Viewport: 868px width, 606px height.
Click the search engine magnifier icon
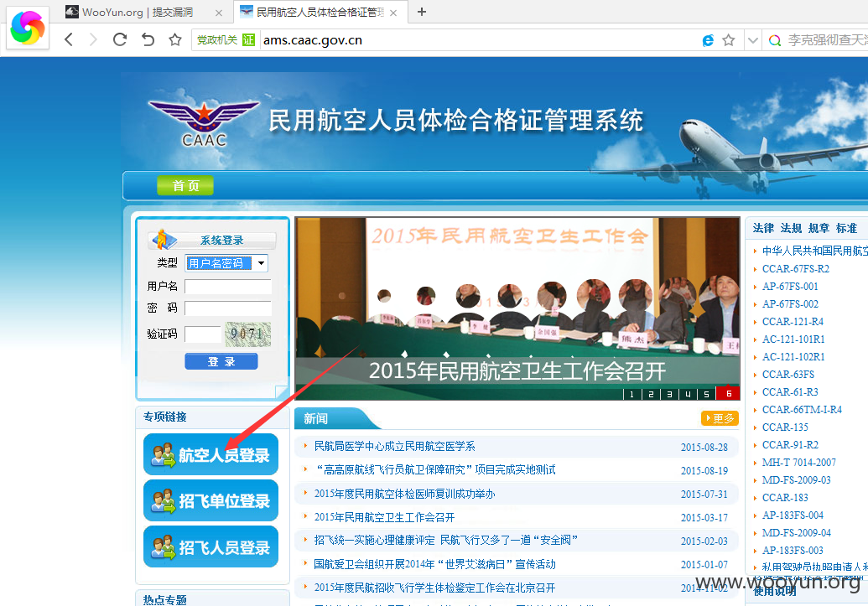tap(775, 40)
